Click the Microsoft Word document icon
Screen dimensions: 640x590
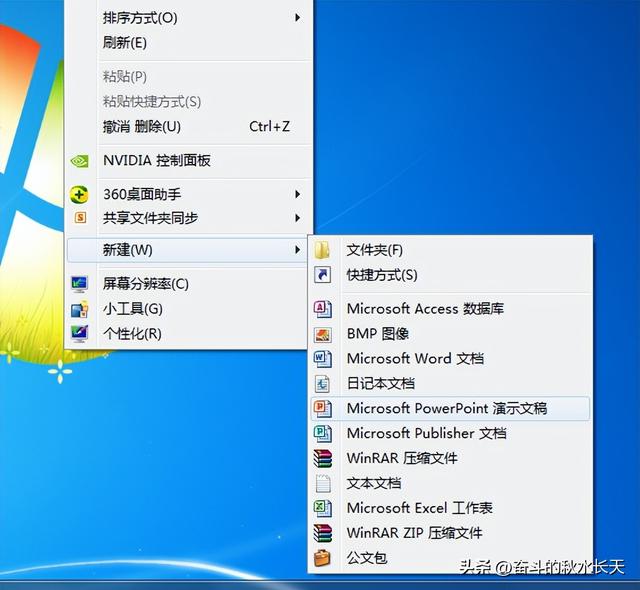322,359
